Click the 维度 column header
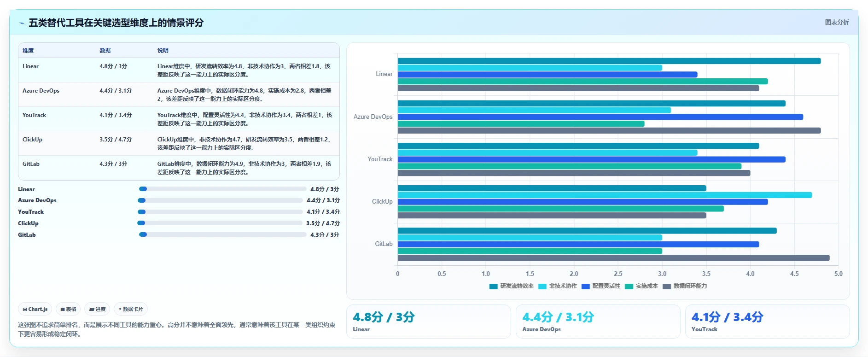The height and width of the screenshot is (357, 868). [28, 51]
